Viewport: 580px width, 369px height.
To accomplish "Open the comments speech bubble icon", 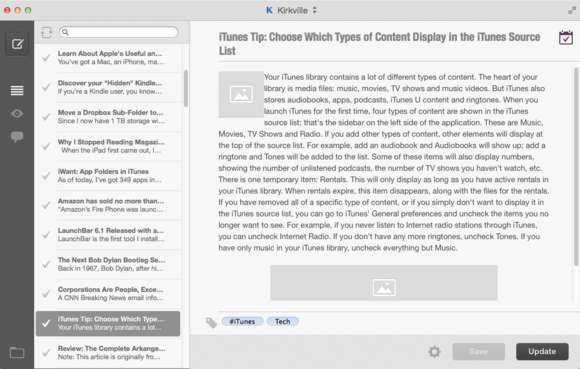I will point(17,137).
